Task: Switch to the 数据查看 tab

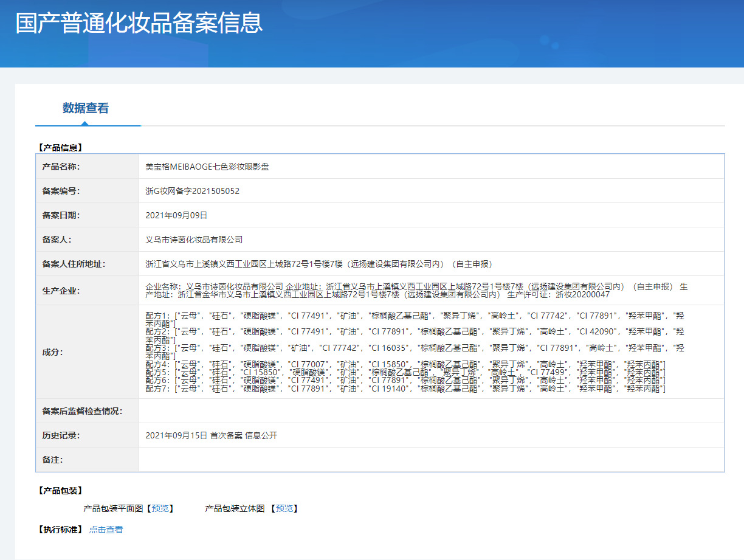Action: [86, 108]
